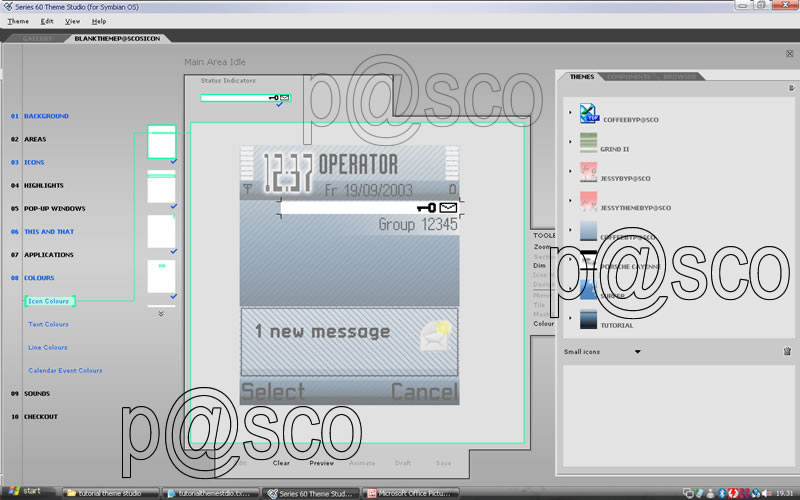Click the trash bin icon in Themes panel
This screenshot has height=500, width=800.
[787, 351]
